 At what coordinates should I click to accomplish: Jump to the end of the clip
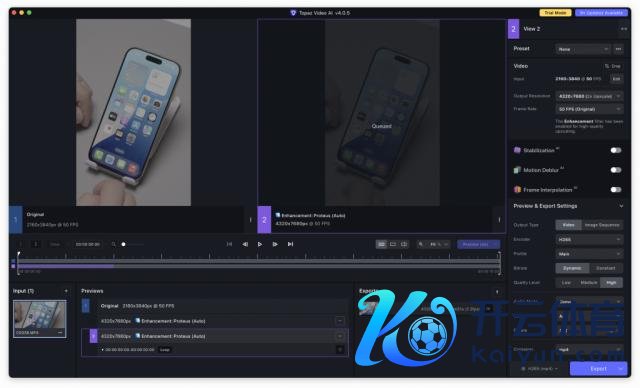click(x=290, y=244)
